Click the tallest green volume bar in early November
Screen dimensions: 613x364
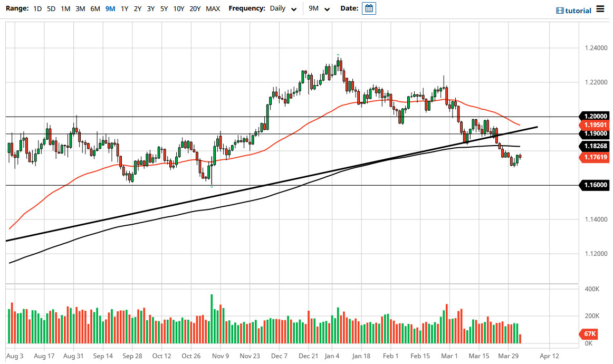[x=212, y=319]
